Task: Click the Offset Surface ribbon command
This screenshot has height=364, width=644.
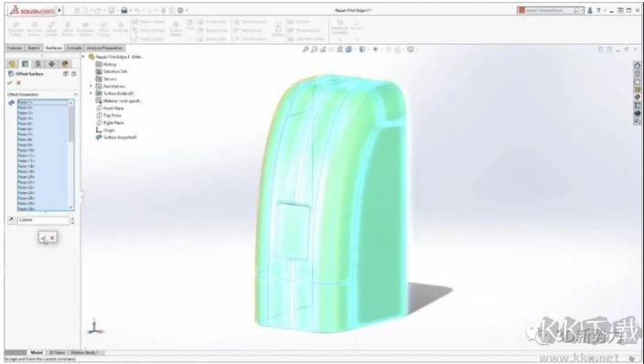Action: click(x=148, y=30)
